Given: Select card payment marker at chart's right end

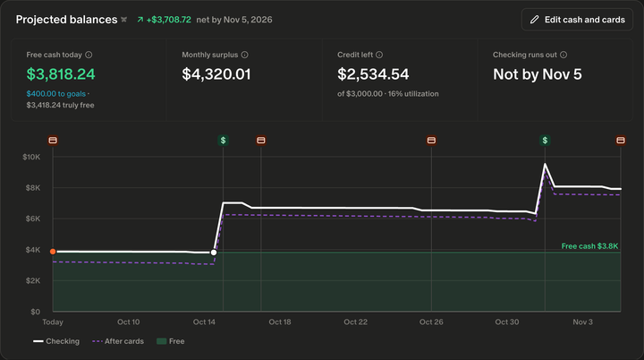Looking at the screenshot, I should [621, 141].
